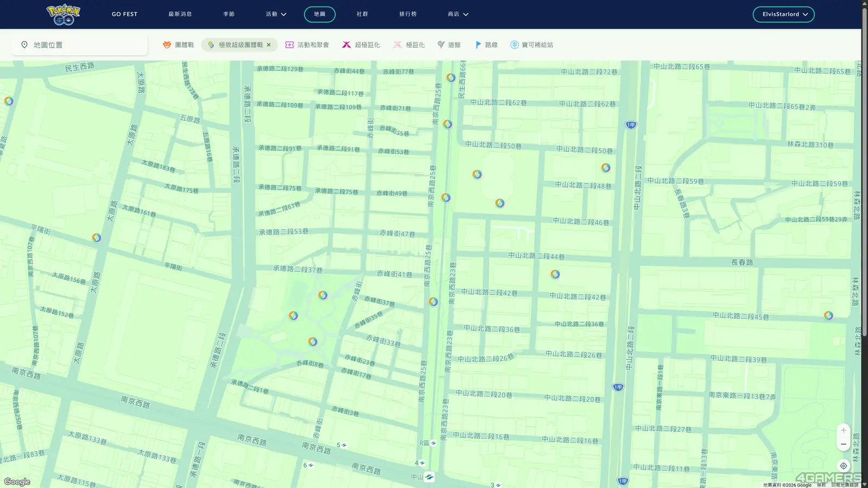Open the raid marker near 平陽街 and 太原路
The height and width of the screenshot is (488, 868).
tap(97, 237)
